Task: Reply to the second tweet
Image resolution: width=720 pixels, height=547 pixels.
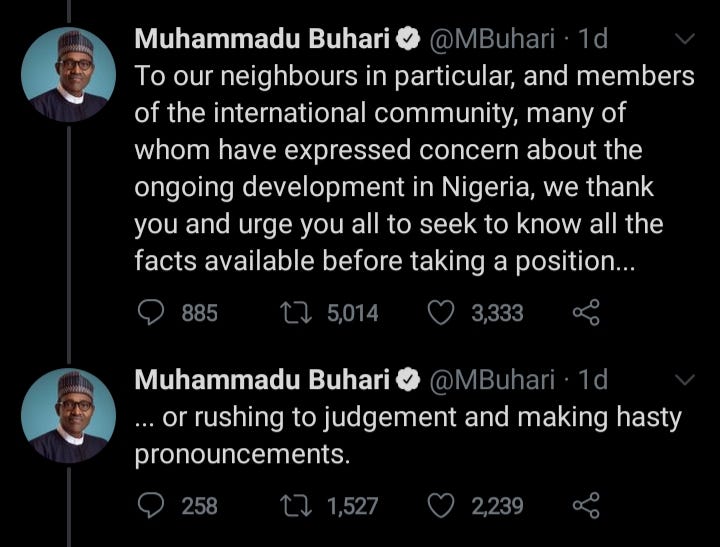Action: click(150, 506)
